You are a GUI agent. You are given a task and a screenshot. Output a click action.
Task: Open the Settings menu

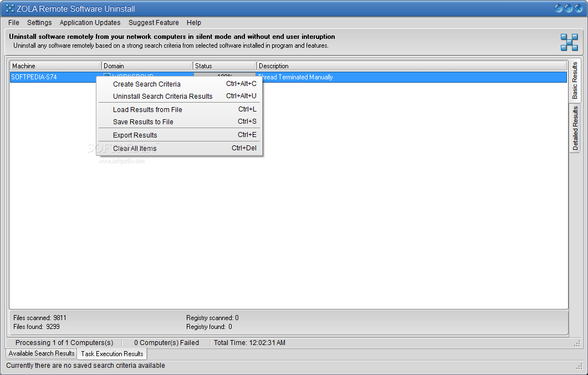39,23
